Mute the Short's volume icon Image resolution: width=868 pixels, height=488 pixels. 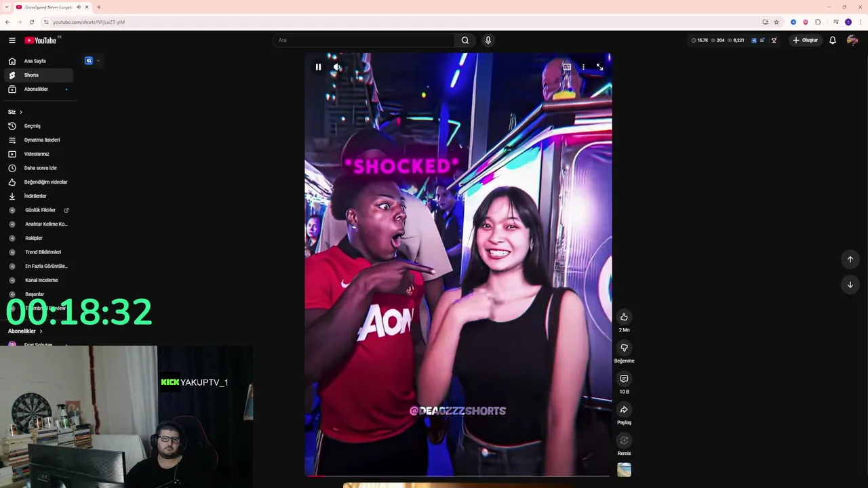(337, 67)
